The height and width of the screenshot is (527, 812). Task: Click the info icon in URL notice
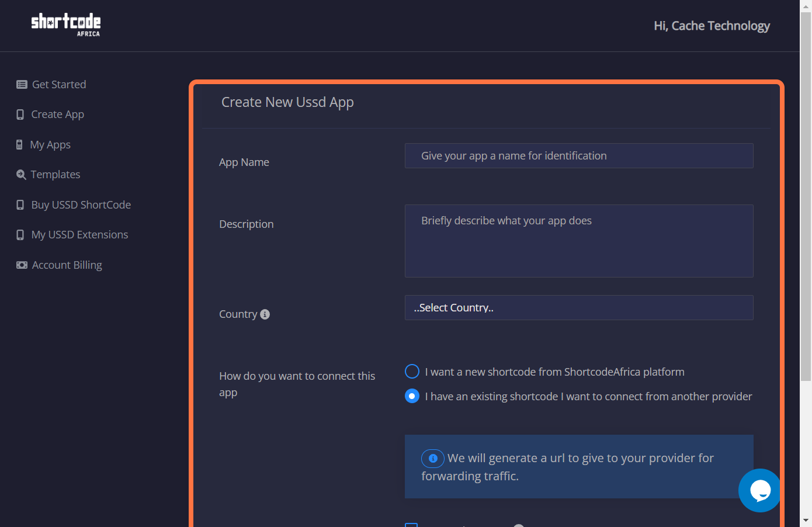(433, 459)
